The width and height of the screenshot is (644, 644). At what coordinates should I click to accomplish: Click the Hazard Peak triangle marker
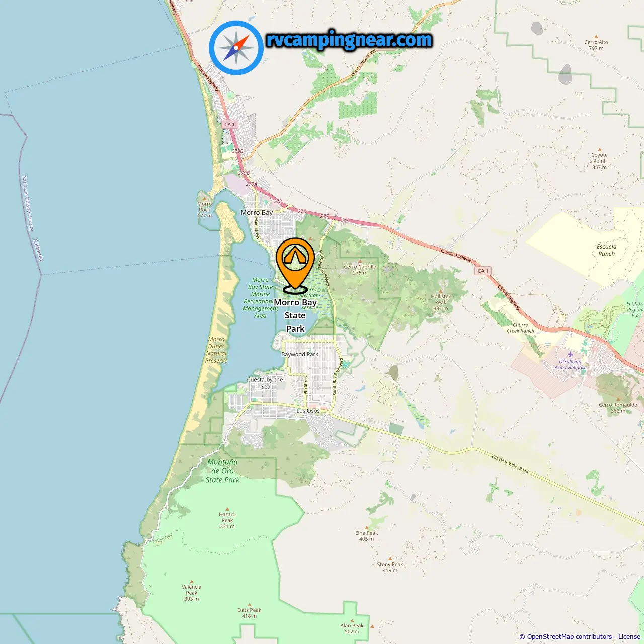(x=227, y=509)
